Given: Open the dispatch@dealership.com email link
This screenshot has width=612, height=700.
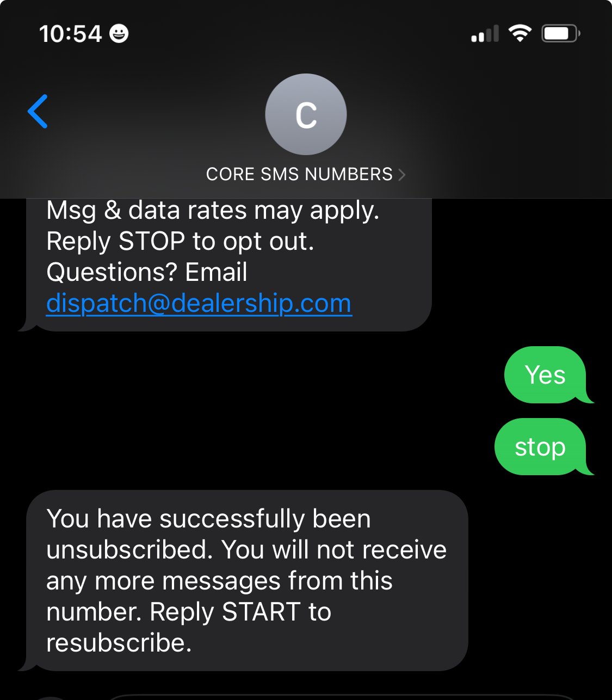Looking at the screenshot, I should (199, 304).
